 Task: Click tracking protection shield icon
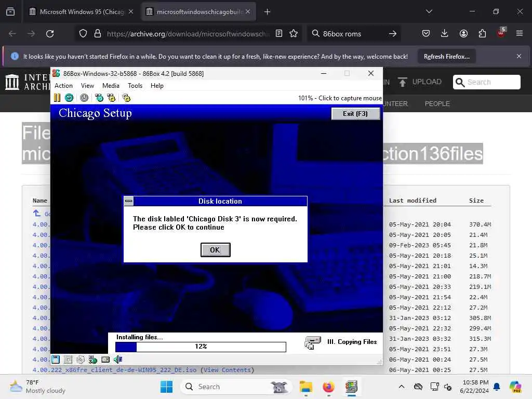coord(83,33)
